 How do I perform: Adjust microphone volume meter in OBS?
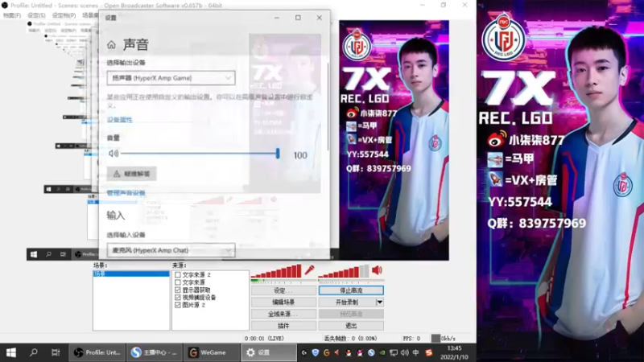pos(276,272)
